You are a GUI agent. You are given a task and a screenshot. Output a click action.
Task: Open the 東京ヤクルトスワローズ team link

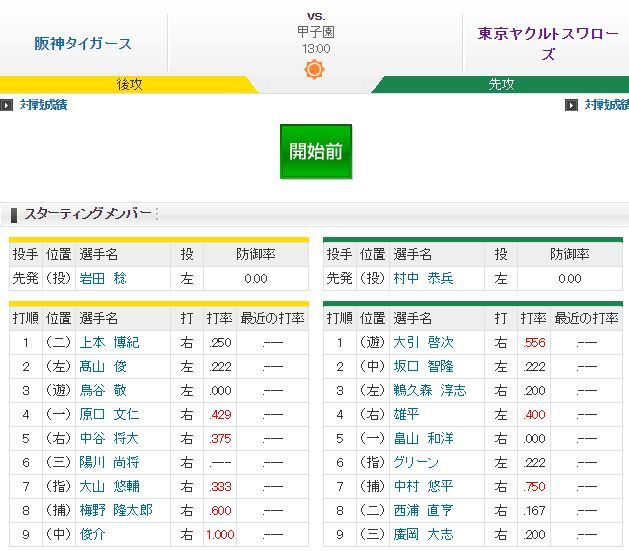pos(548,44)
